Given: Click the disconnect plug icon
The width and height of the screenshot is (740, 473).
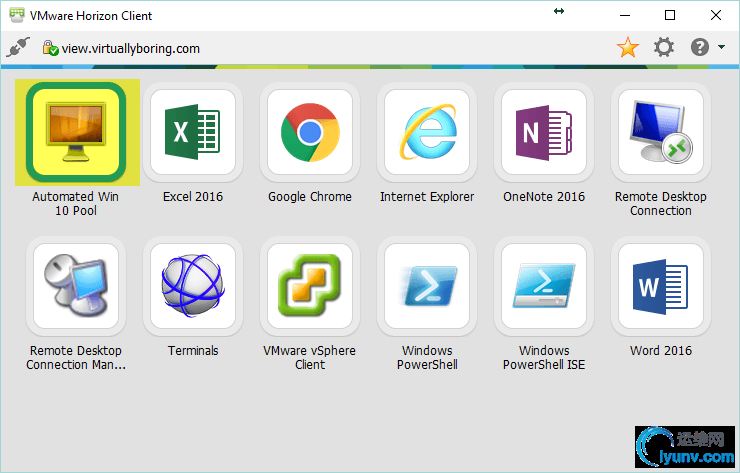Looking at the screenshot, I should [x=18, y=47].
